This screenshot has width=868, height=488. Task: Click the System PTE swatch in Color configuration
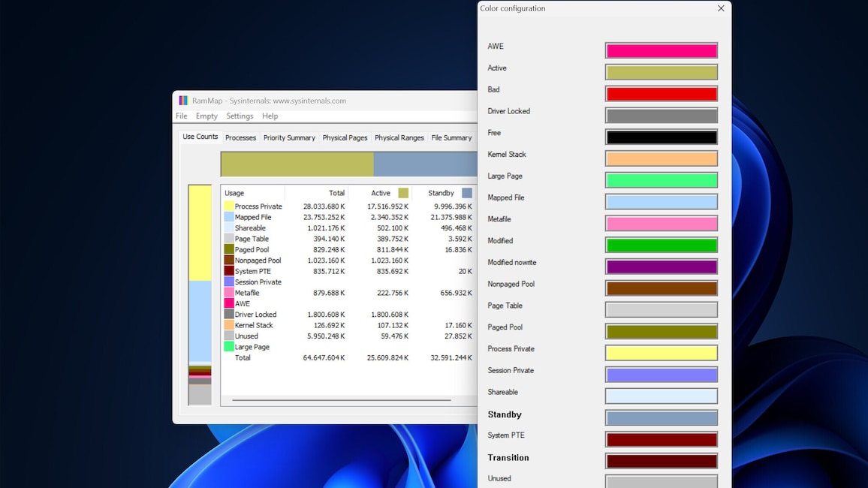(662, 439)
